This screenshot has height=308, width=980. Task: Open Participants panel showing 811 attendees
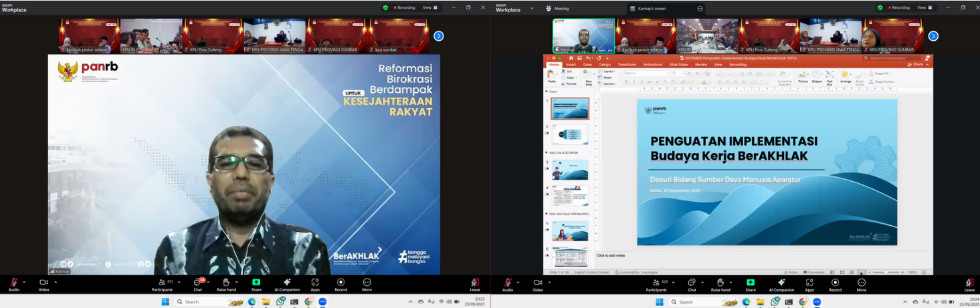coord(162,283)
